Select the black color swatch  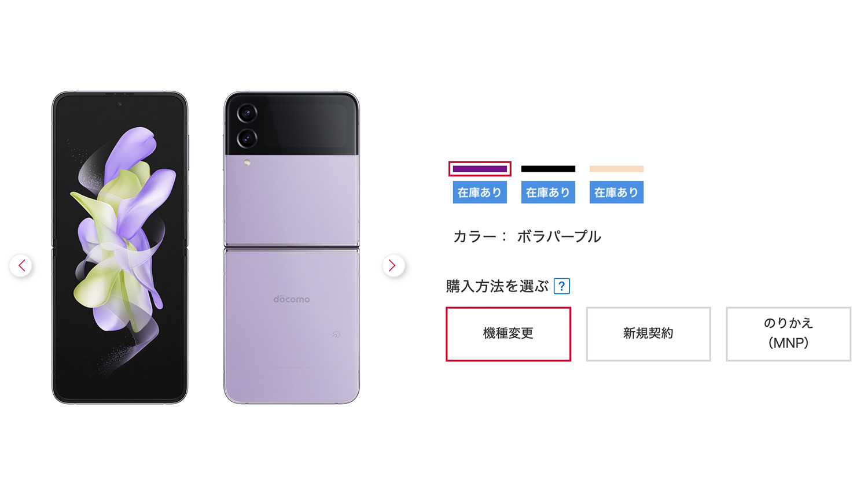pyautogui.click(x=548, y=169)
